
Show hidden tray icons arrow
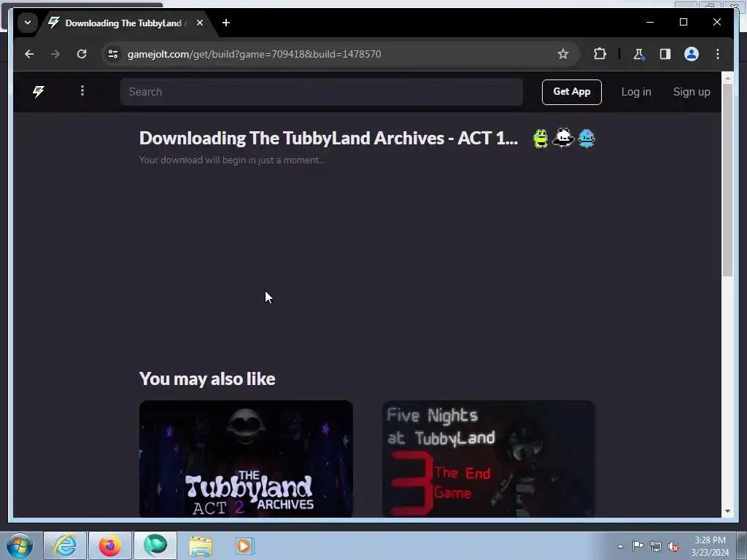coord(620,546)
